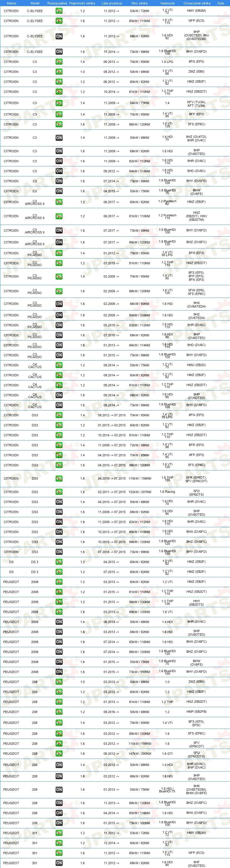Click PB icon in Peugeot 208 ZMZ (EB0) row
The width and height of the screenshot is (230, 868).
point(59,682)
